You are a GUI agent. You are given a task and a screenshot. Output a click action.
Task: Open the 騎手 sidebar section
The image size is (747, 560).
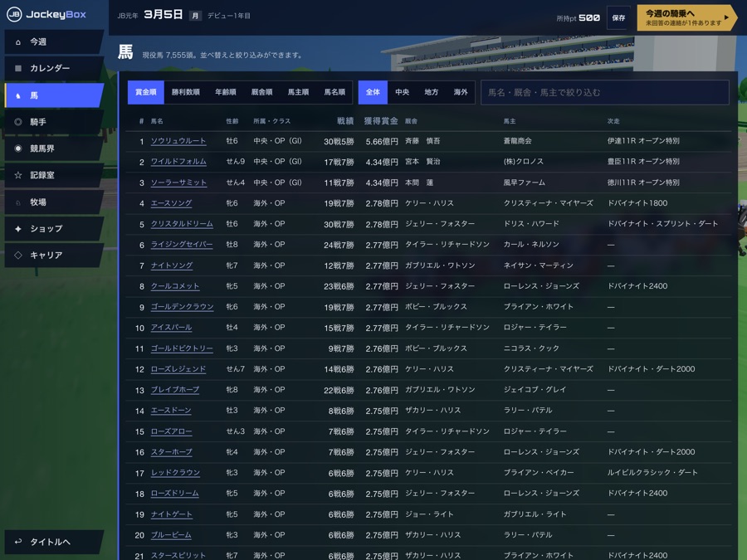point(54,122)
